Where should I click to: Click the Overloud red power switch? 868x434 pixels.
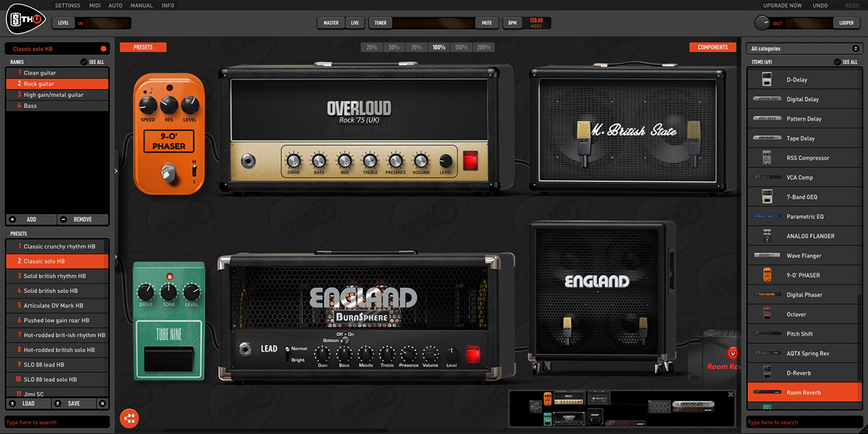[471, 161]
